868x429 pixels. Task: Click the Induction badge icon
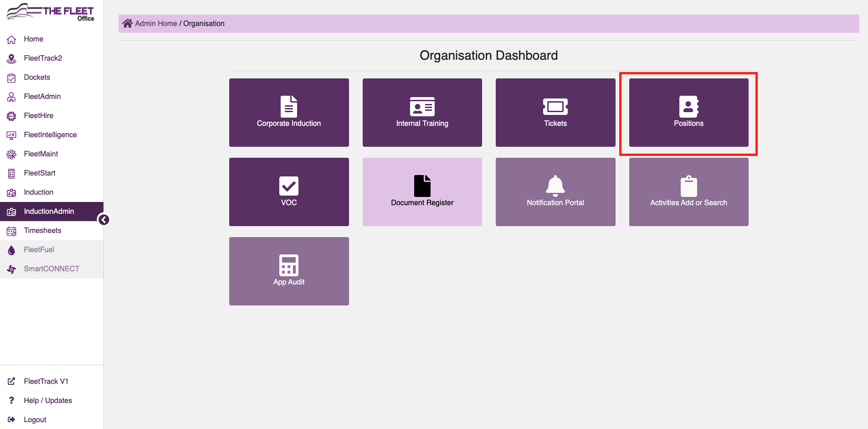pyautogui.click(x=11, y=193)
